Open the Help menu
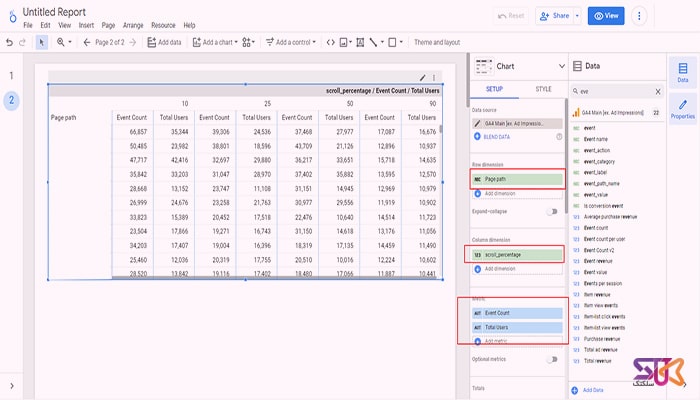Image resolution: width=700 pixels, height=400 pixels. 189,25
